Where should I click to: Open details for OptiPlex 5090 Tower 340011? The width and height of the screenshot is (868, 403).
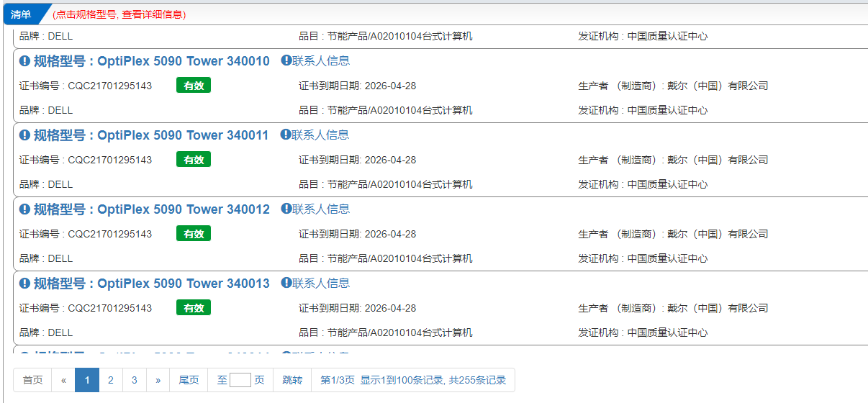point(152,135)
